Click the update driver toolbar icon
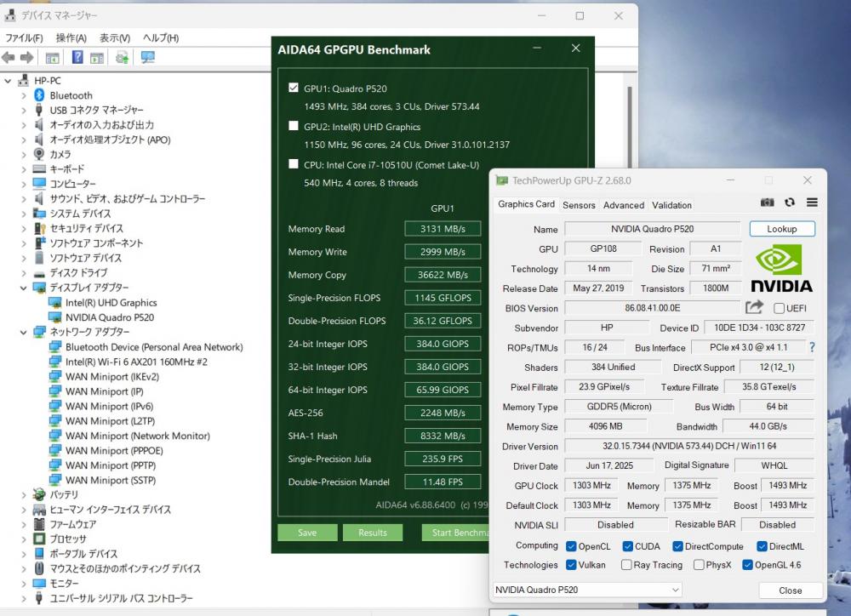 pos(122,57)
